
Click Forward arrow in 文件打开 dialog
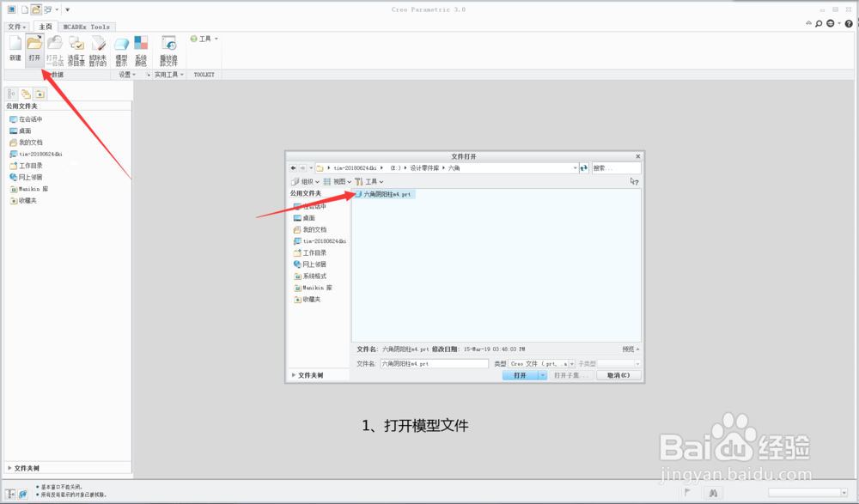pos(302,168)
